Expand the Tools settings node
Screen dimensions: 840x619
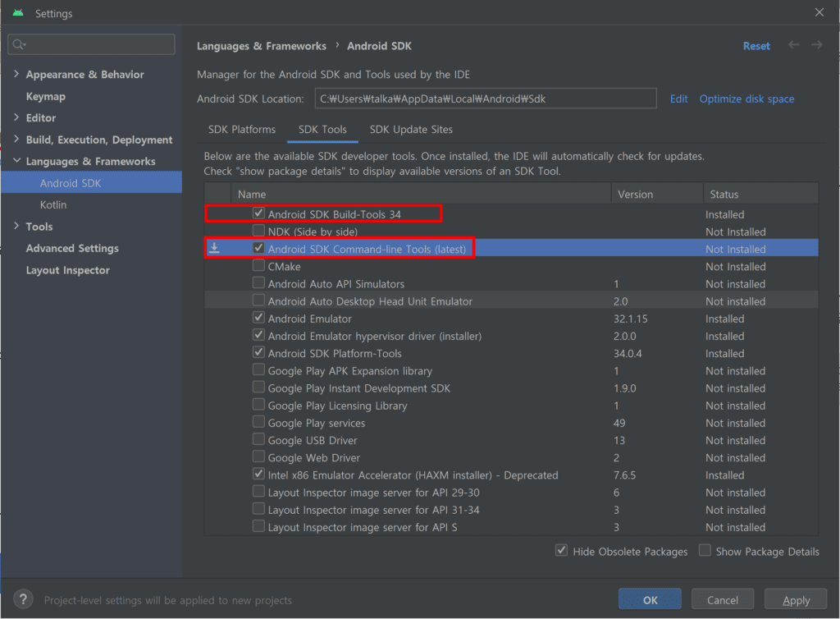pyautogui.click(x=16, y=226)
